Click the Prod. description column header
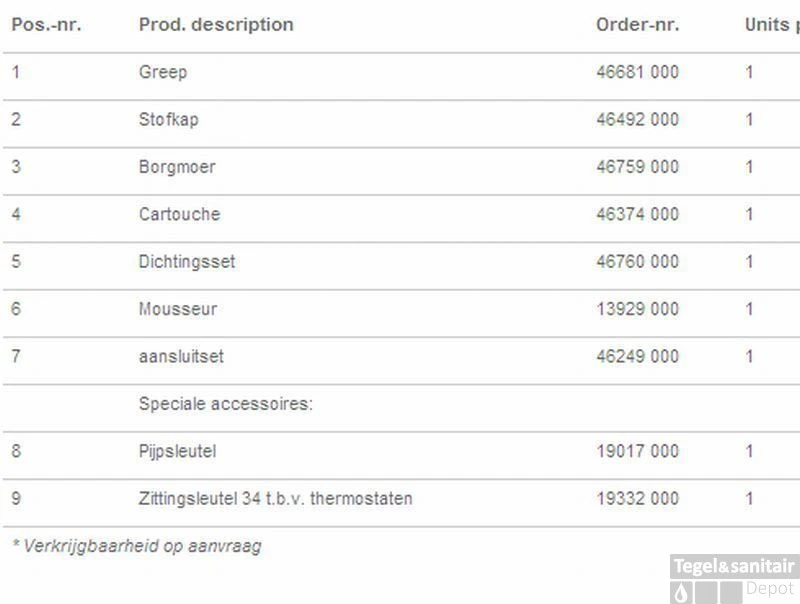The width and height of the screenshot is (800, 604). pos(216,25)
